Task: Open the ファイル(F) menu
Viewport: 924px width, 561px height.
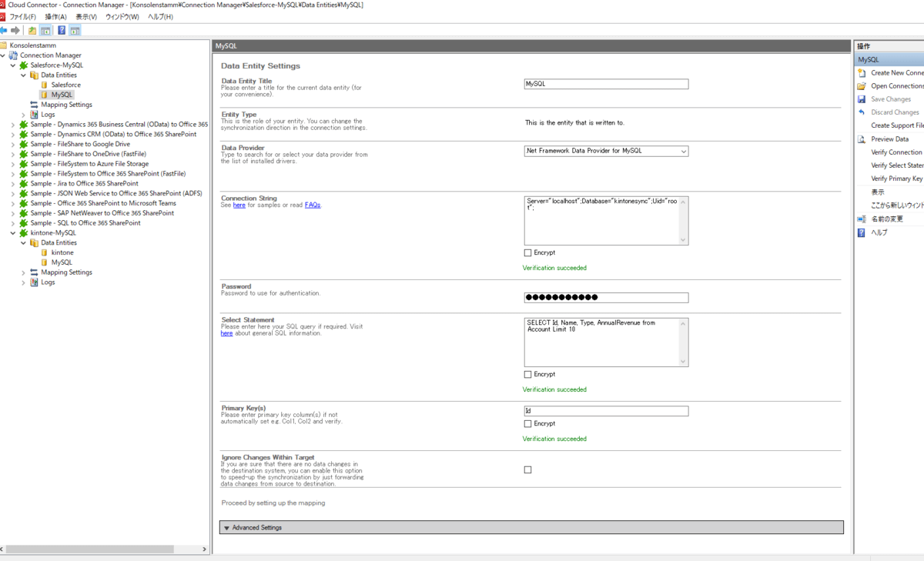Action: (22, 17)
